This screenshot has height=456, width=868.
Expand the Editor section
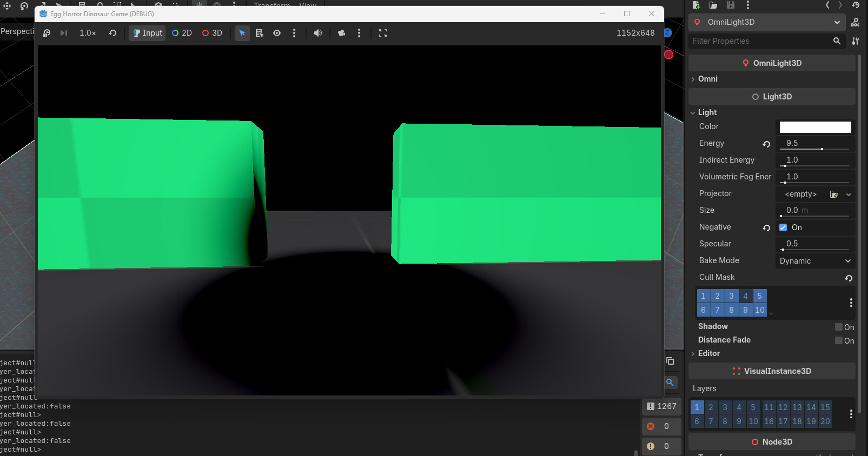pos(708,353)
